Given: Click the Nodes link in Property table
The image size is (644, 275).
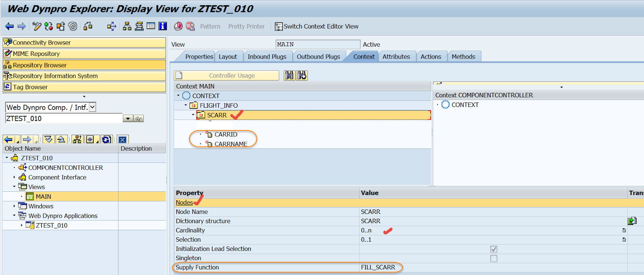Looking at the screenshot, I should [184, 203].
